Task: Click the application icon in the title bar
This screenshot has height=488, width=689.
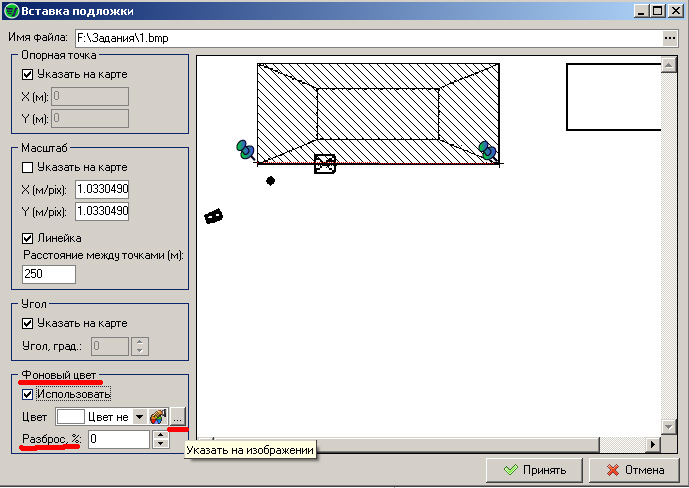Action: (11, 10)
